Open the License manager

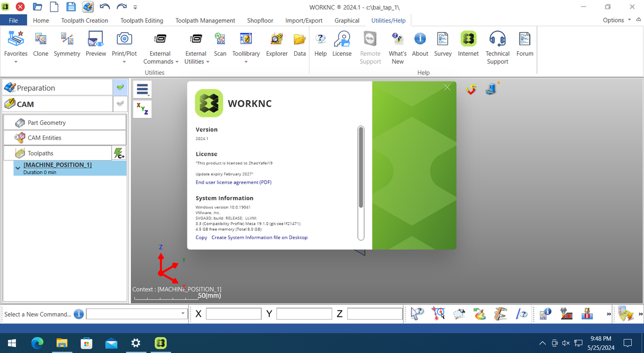click(342, 44)
